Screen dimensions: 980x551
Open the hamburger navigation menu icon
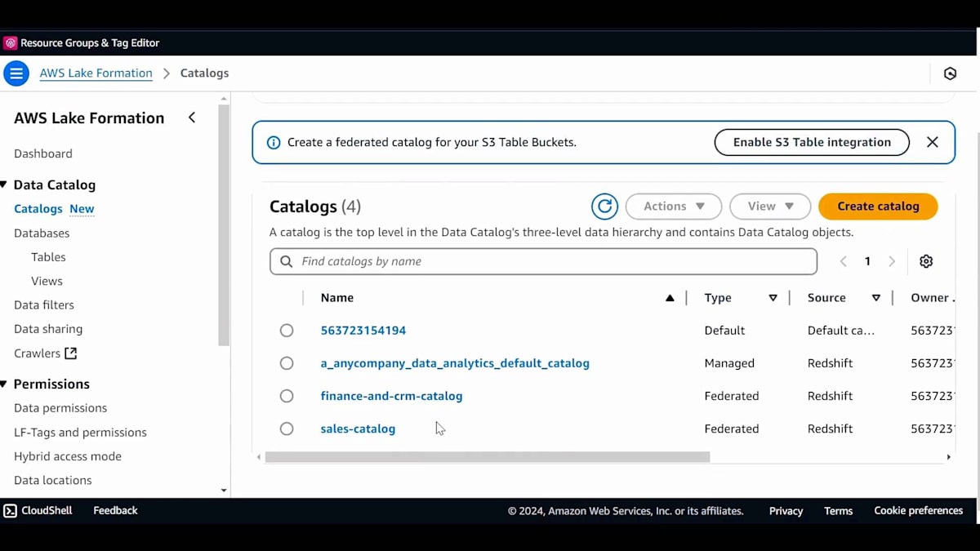pyautogui.click(x=16, y=73)
